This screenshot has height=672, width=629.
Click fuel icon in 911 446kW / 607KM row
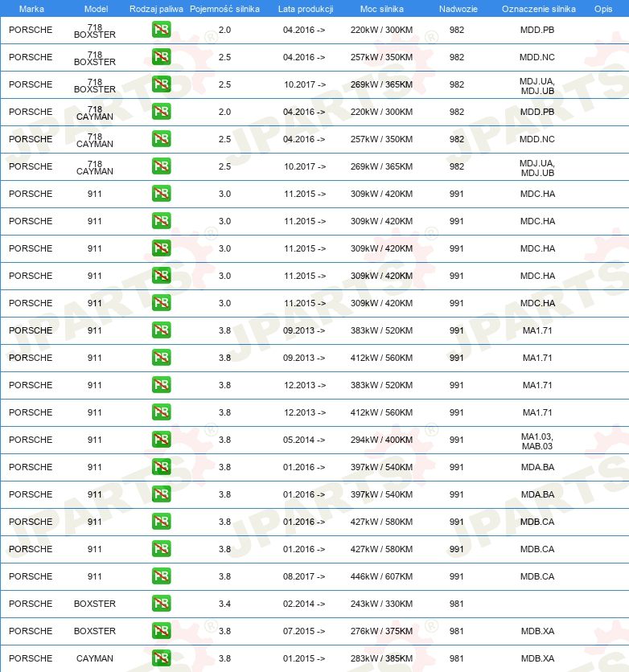[x=161, y=576]
